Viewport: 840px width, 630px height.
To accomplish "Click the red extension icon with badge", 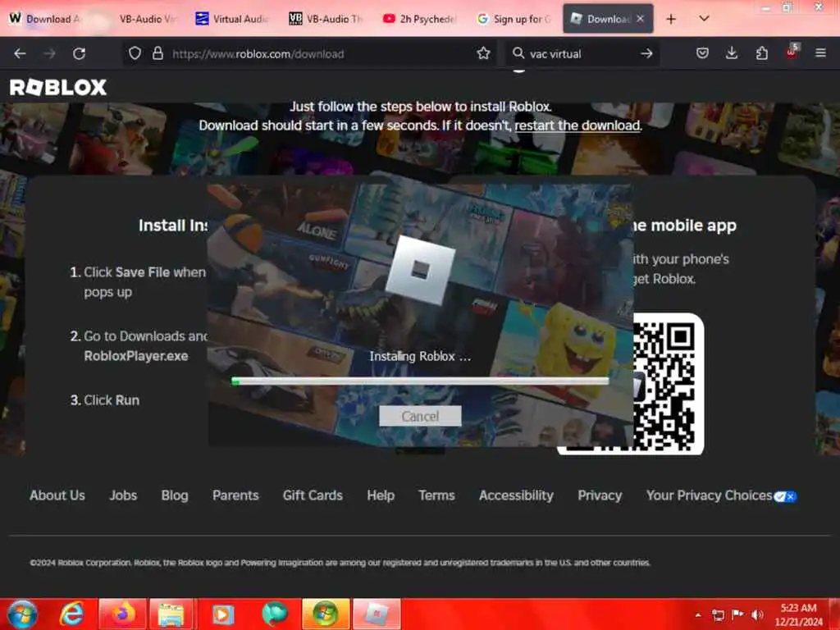I will pyautogui.click(x=792, y=52).
